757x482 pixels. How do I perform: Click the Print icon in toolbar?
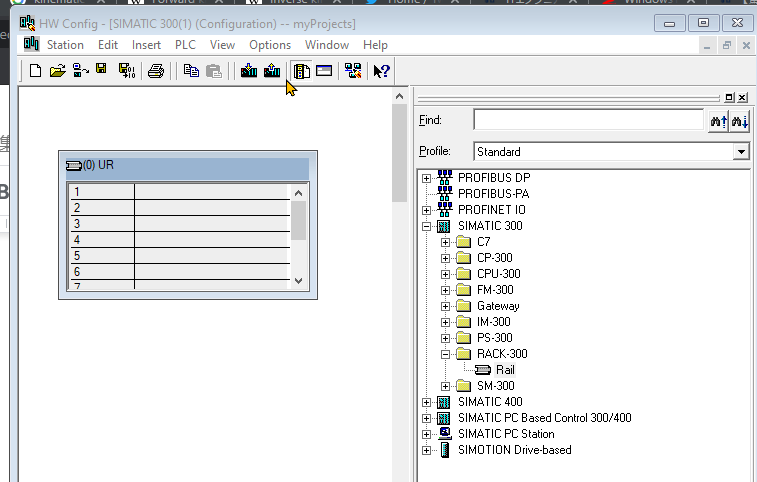coord(156,71)
